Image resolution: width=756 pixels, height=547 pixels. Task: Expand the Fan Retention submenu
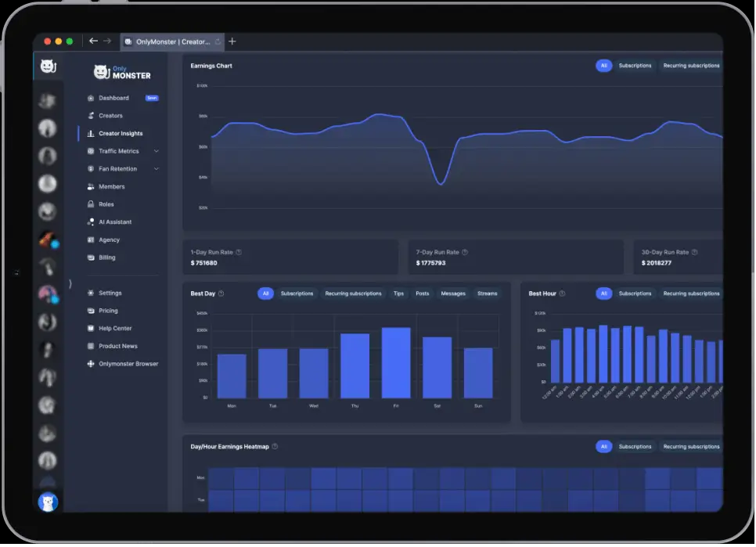coord(156,169)
